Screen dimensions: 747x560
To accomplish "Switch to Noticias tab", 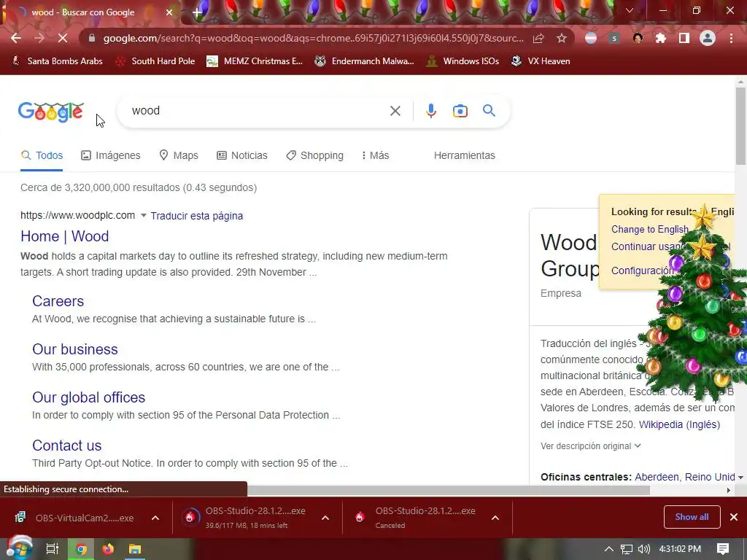I will coord(242,156).
